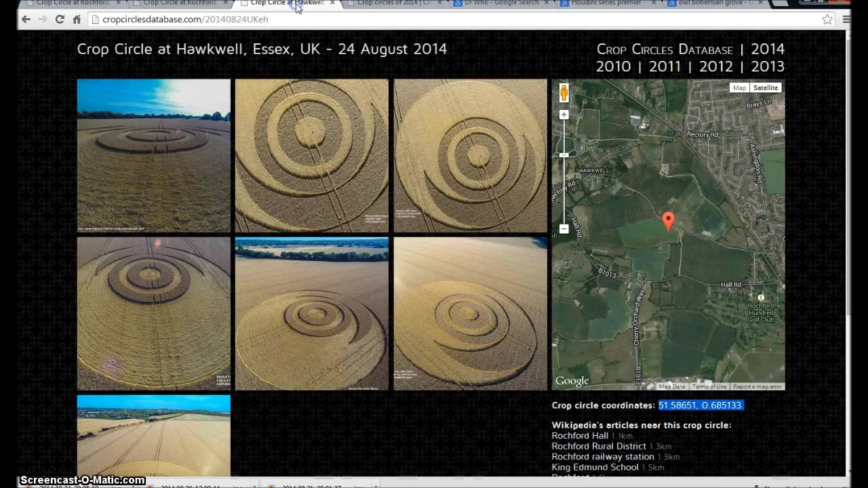
Task: Close the Dr Who Google Search tab
Action: click(x=548, y=3)
